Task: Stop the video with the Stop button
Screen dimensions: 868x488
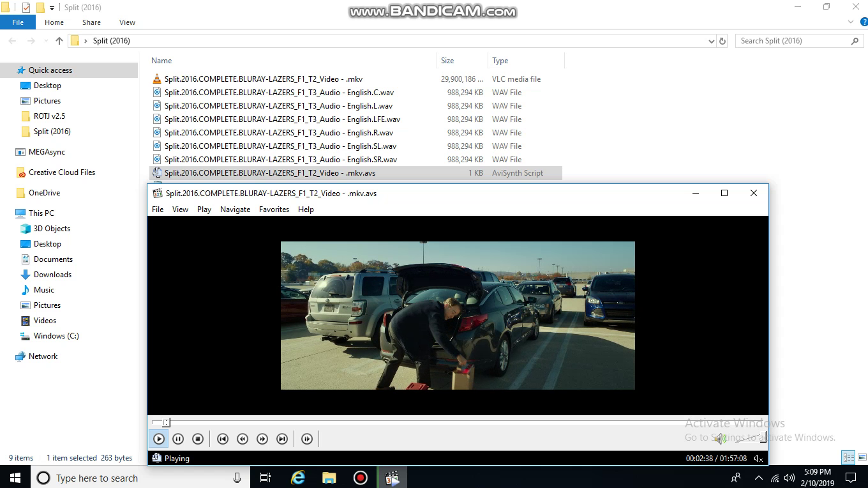Action: (x=198, y=439)
